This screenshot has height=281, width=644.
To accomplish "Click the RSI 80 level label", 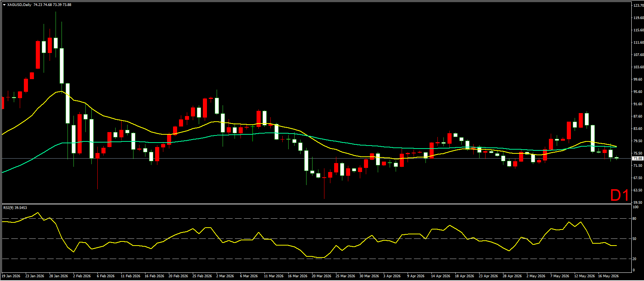I will [x=635, y=219].
